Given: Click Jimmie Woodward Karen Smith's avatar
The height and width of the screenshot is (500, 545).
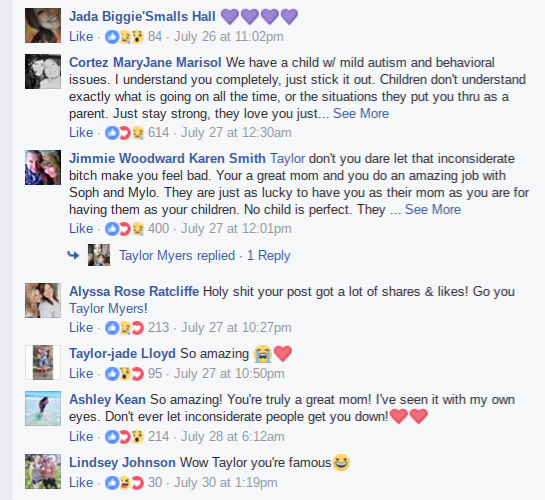Looking at the screenshot, I should point(43,167).
